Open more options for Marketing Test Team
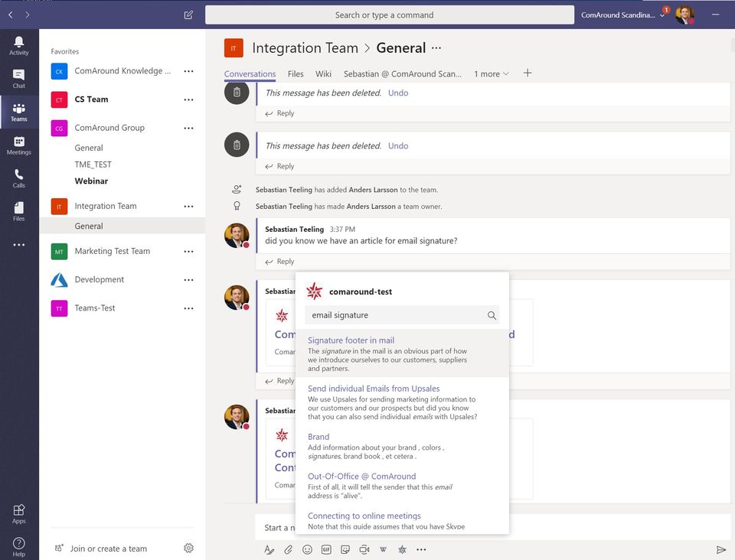735x560 pixels. [188, 252]
